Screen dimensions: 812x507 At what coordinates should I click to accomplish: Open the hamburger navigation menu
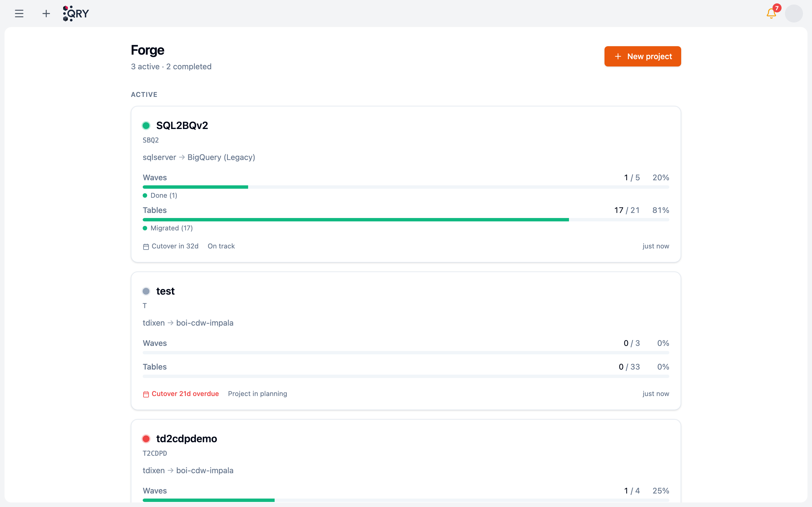coord(19,14)
